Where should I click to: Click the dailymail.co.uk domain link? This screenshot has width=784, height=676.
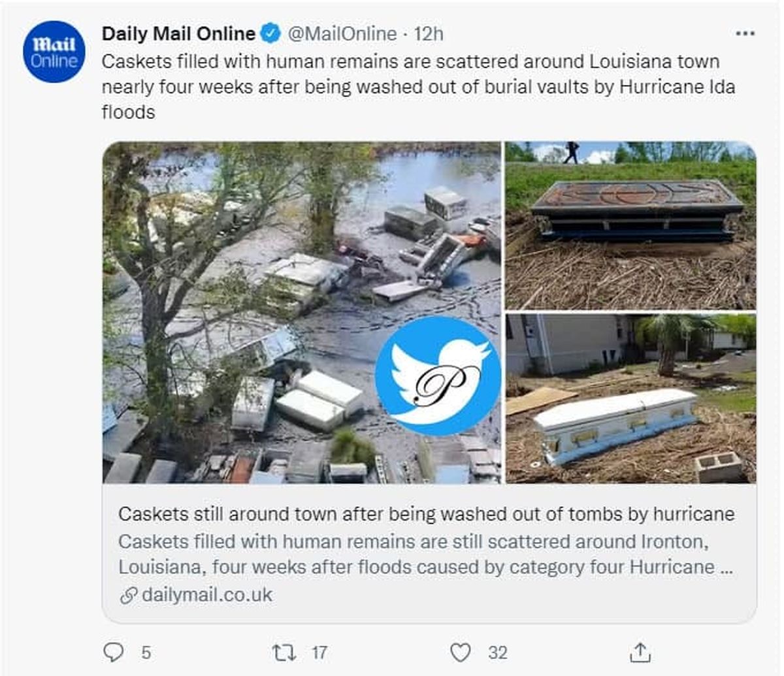206,595
